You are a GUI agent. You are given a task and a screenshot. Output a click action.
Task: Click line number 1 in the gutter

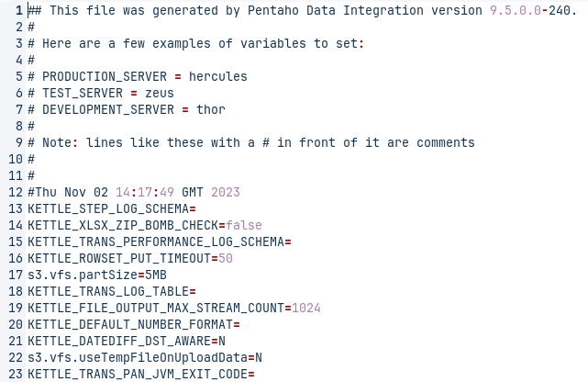pyautogui.click(x=18, y=10)
